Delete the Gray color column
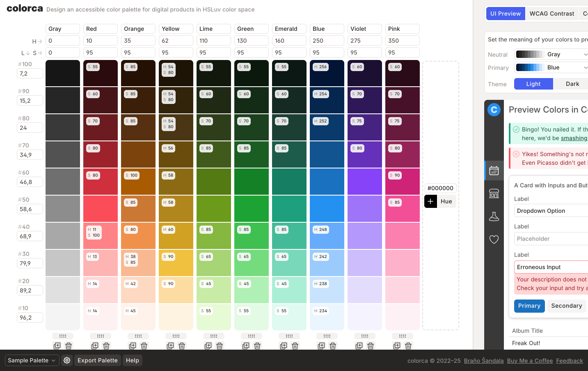588x371 pixels. tap(69, 346)
